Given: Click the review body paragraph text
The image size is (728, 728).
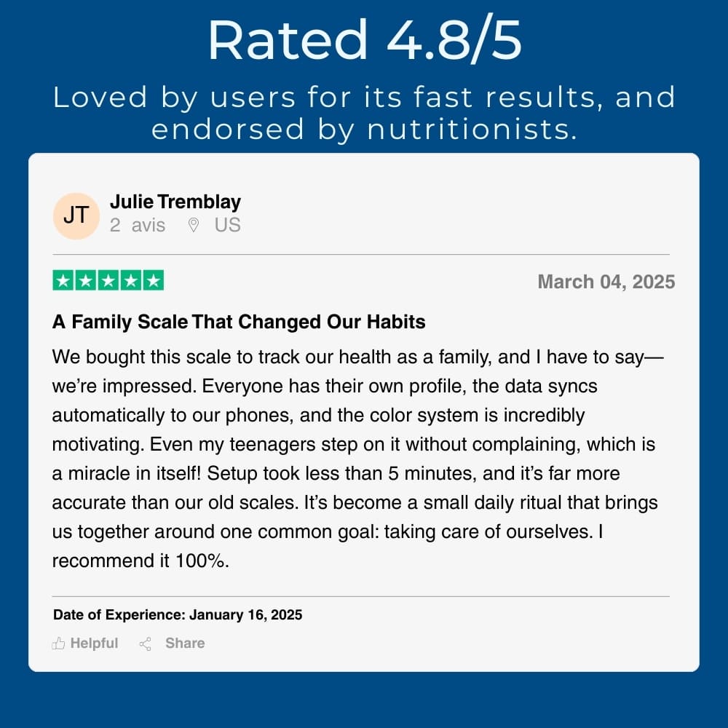Looking at the screenshot, I should (357, 459).
